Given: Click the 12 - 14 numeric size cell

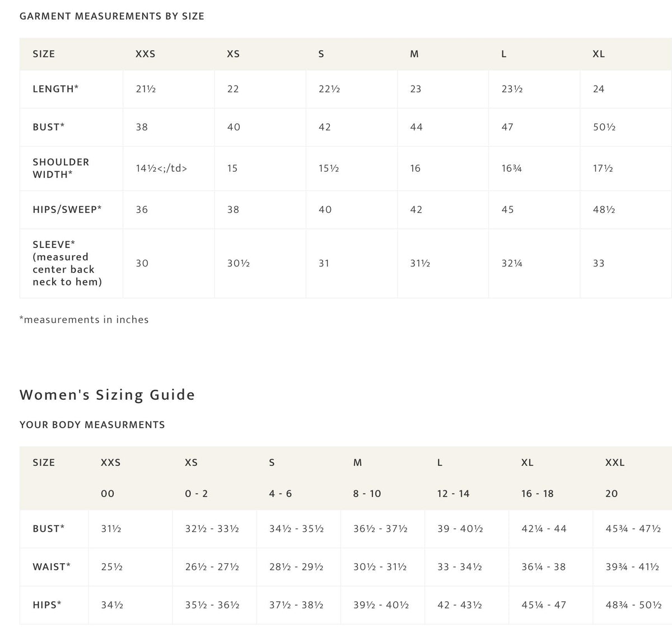Looking at the screenshot, I should pyautogui.click(x=453, y=494).
